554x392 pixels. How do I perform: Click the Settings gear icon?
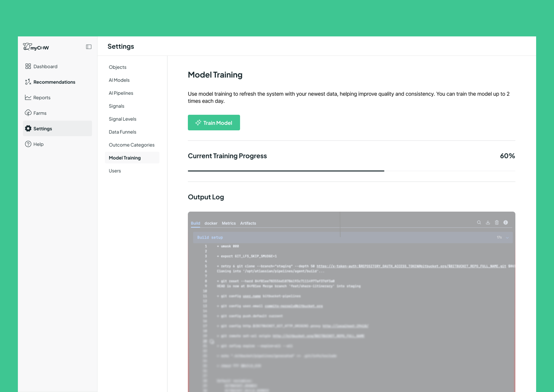(x=28, y=128)
